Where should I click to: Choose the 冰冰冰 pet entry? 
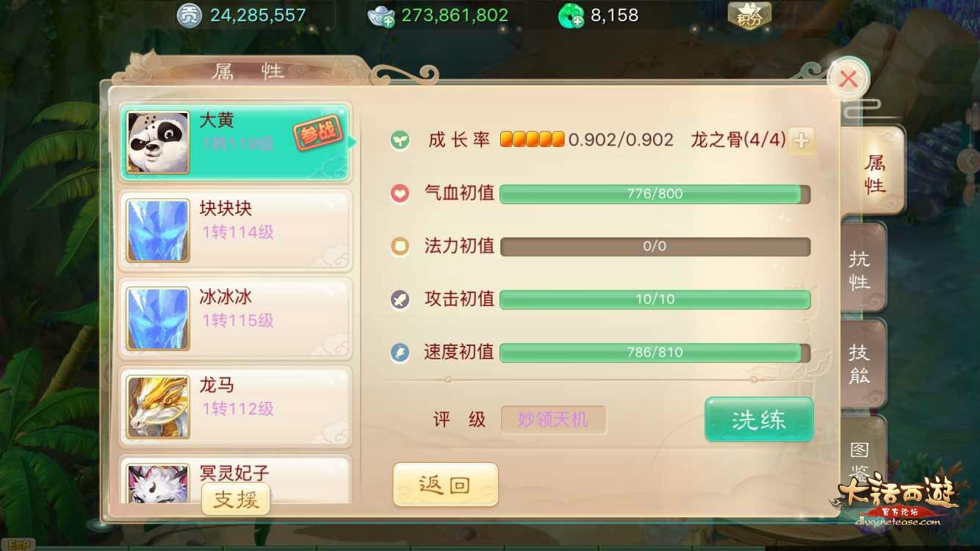click(x=235, y=319)
